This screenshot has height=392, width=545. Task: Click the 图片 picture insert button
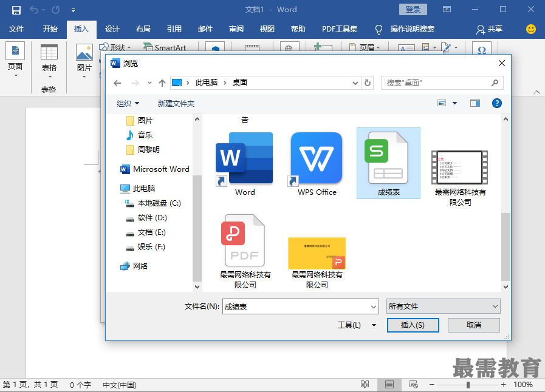pyautogui.click(x=84, y=61)
